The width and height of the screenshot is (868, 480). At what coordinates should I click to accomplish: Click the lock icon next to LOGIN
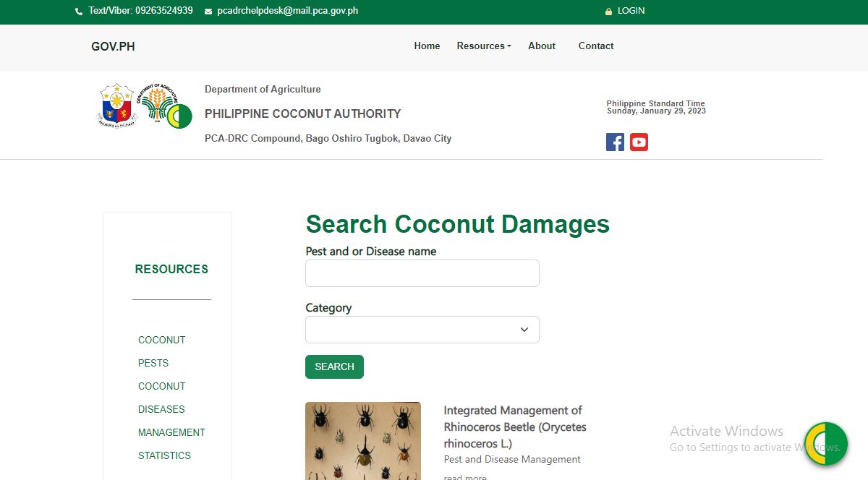tap(608, 12)
